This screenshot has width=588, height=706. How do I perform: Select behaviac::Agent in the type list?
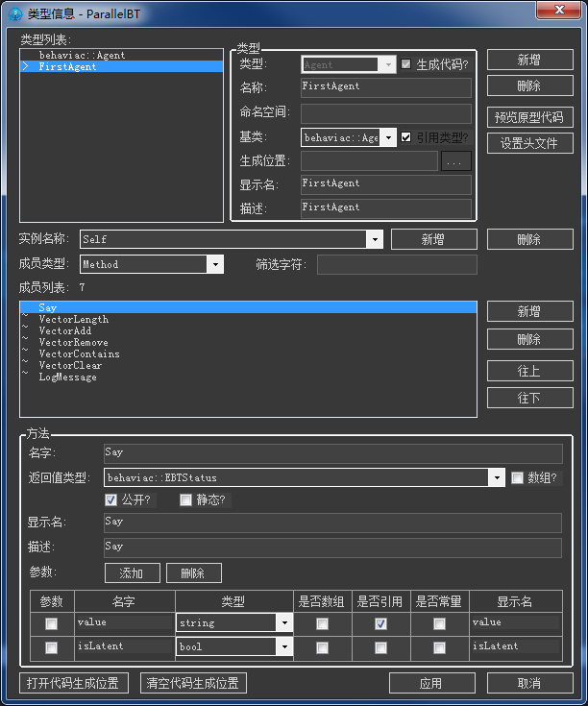click(x=82, y=56)
